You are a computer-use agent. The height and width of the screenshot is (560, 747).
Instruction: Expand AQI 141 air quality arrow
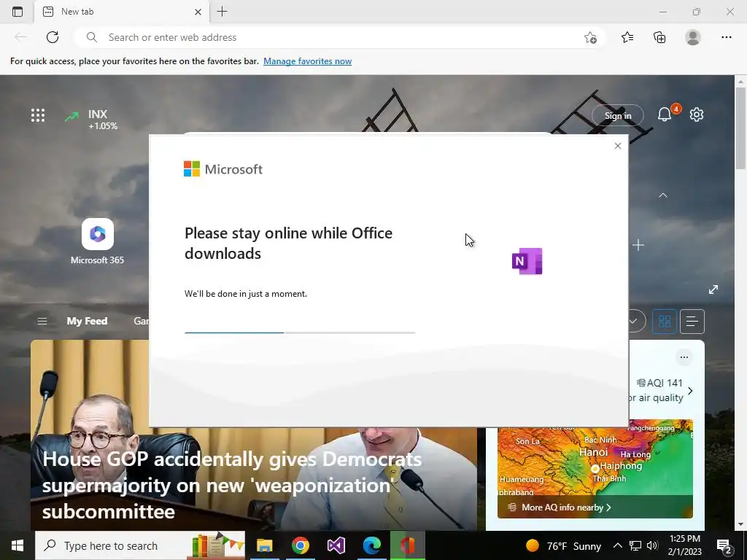click(690, 391)
